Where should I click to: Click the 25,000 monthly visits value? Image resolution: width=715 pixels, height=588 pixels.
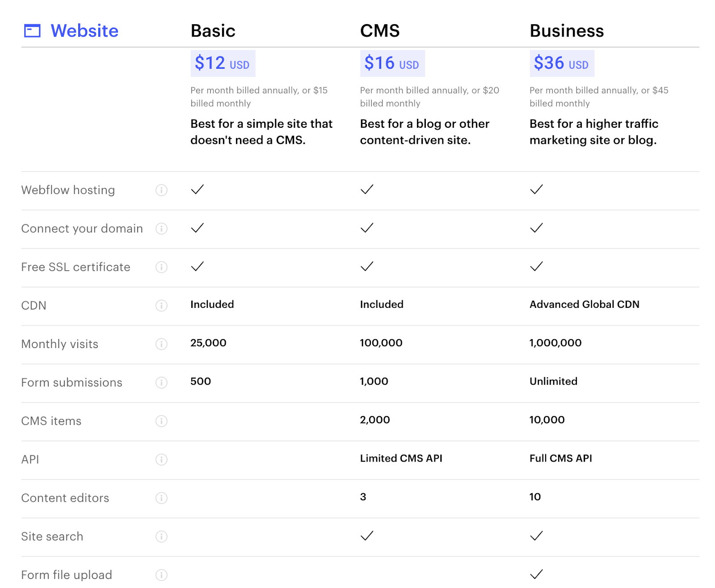pyautogui.click(x=208, y=343)
